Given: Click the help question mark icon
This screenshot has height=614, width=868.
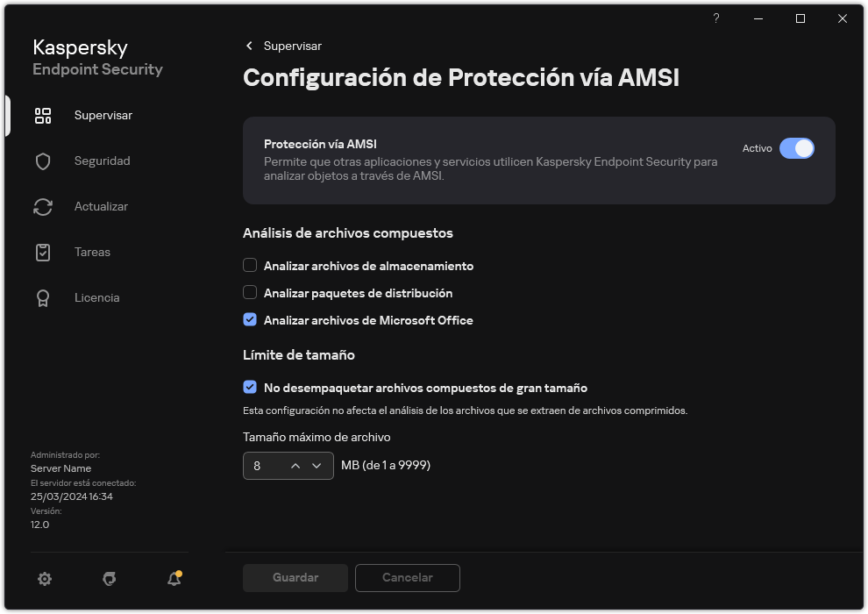Looking at the screenshot, I should [715, 18].
